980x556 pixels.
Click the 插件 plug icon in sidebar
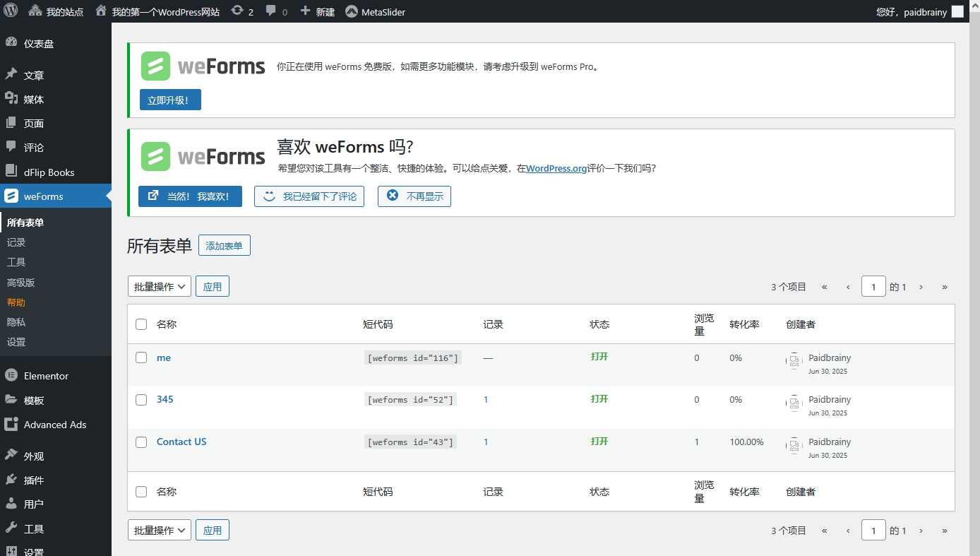click(x=11, y=480)
